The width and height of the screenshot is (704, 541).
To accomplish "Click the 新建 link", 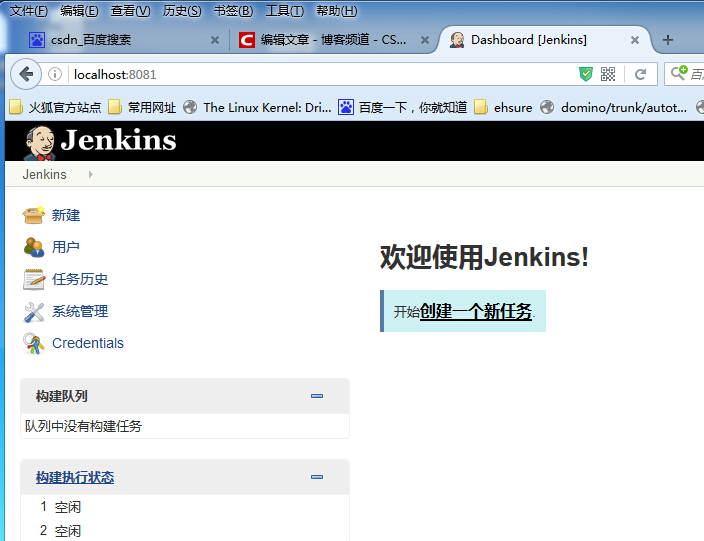I will 66,216.
